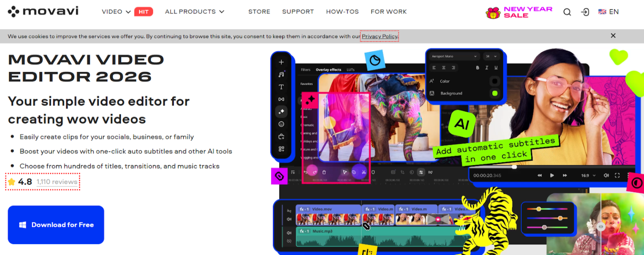Image resolution: width=644 pixels, height=255 pixels.
Task: Open the EN language selector
Action: pyautogui.click(x=608, y=12)
